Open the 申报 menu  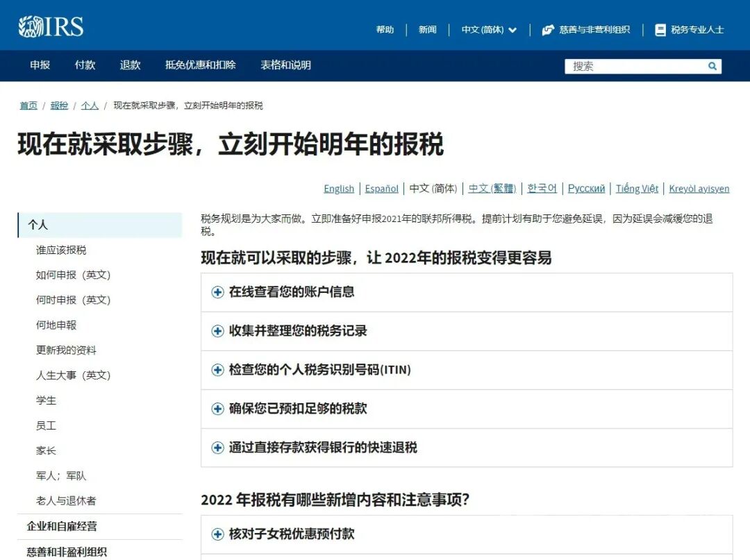pyautogui.click(x=40, y=65)
